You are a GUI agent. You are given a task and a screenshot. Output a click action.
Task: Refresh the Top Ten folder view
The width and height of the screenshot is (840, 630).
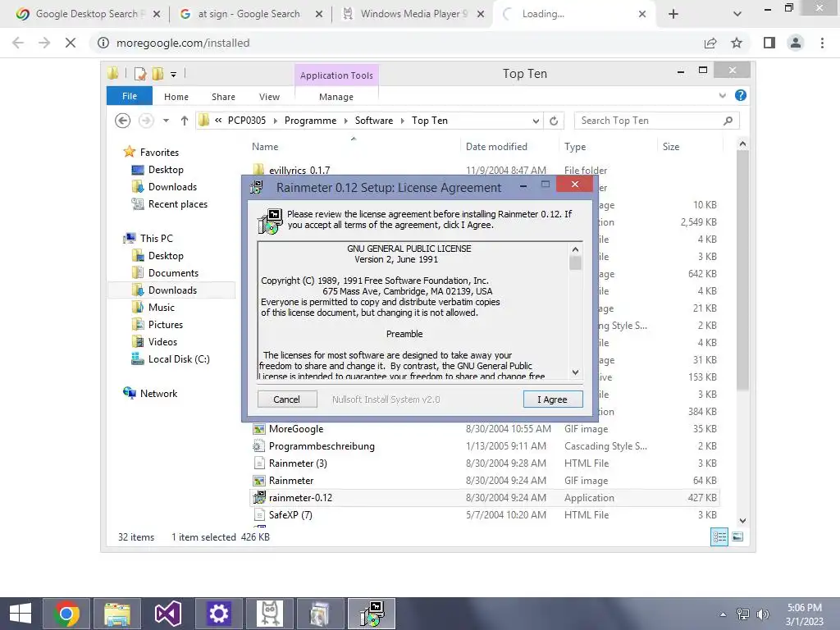554,121
